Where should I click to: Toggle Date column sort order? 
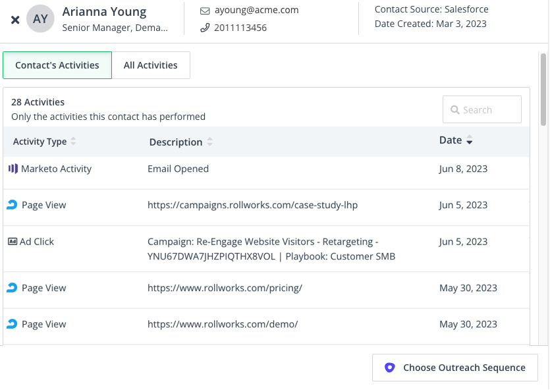coord(470,141)
